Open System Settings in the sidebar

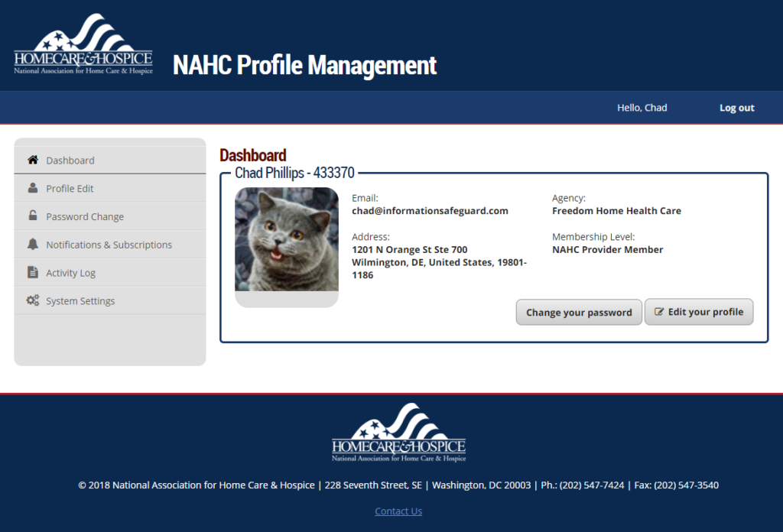pos(80,301)
